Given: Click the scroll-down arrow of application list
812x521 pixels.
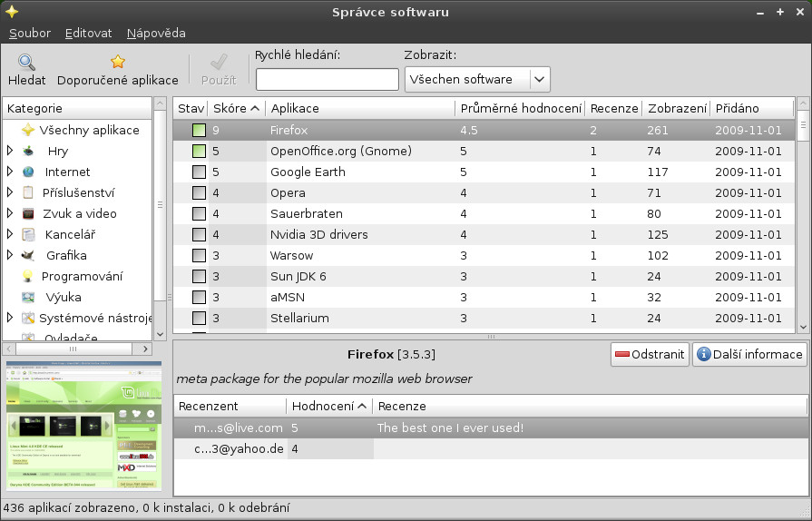Looking at the screenshot, I should pyautogui.click(x=803, y=327).
